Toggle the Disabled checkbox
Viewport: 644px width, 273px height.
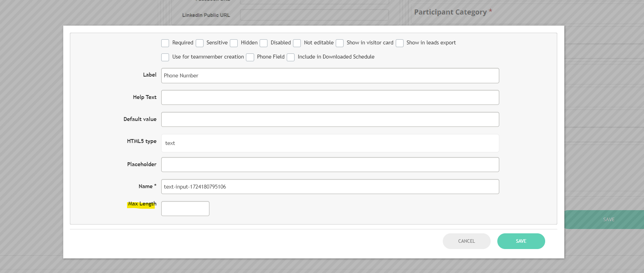tap(264, 43)
